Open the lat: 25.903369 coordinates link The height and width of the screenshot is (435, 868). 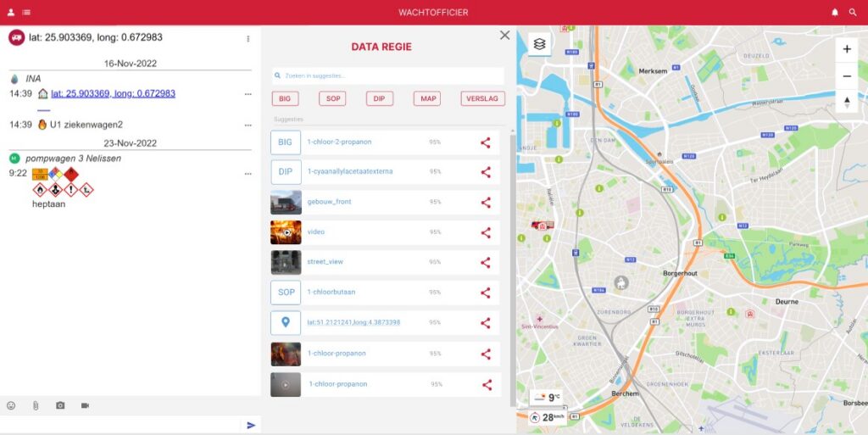(113, 93)
